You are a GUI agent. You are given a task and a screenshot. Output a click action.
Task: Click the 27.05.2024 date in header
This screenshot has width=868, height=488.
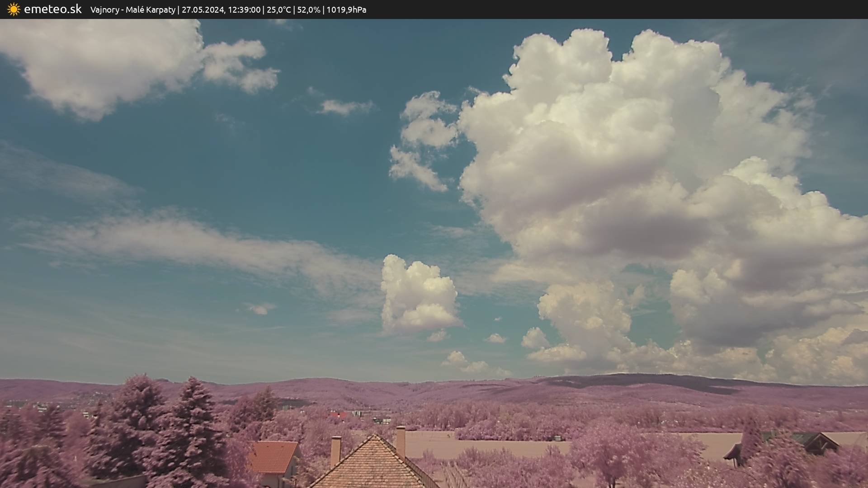[x=203, y=10]
